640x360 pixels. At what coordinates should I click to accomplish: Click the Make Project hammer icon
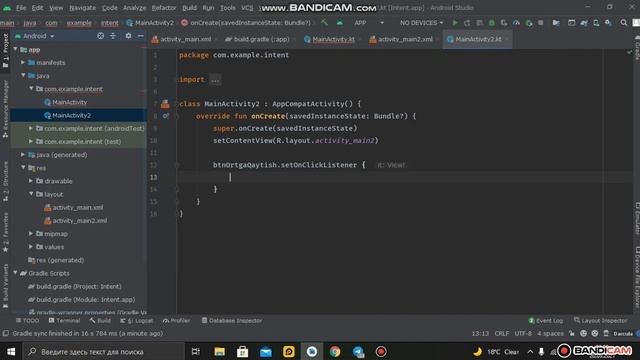[x=324, y=23]
